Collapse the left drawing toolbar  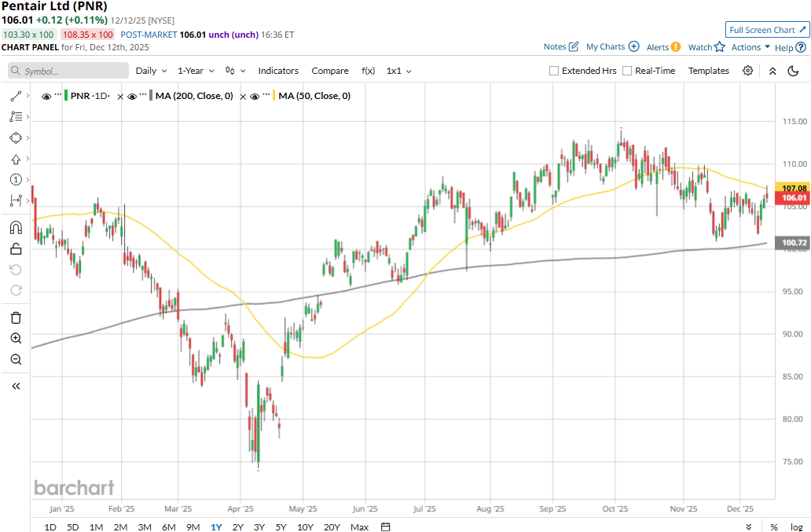click(16, 386)
